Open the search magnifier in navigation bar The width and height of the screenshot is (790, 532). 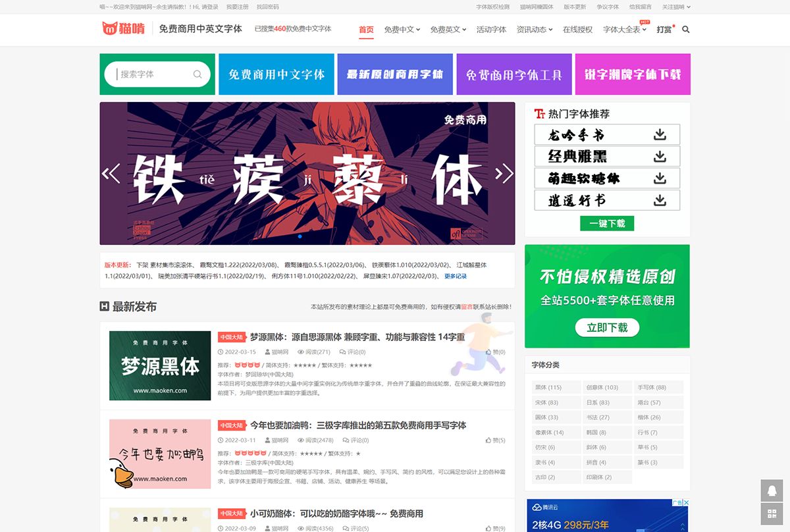[x=686, y=30]
